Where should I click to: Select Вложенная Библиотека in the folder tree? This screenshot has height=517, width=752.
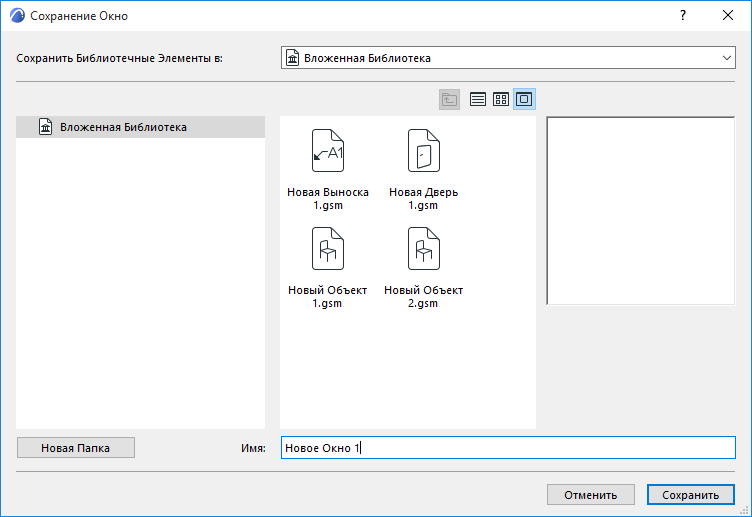[140, 127]
